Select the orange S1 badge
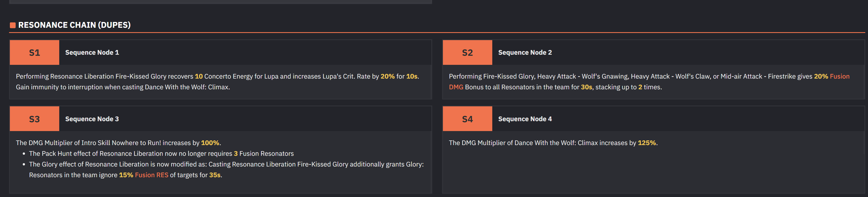The width and height of the screenshot is (868, 197). pos(34,53)
